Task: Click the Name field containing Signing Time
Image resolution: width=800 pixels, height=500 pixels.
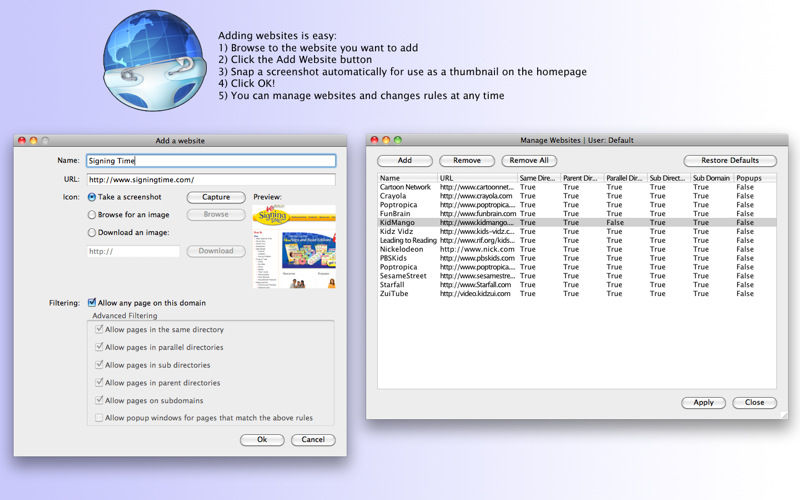Action: [x=211, y=161]
